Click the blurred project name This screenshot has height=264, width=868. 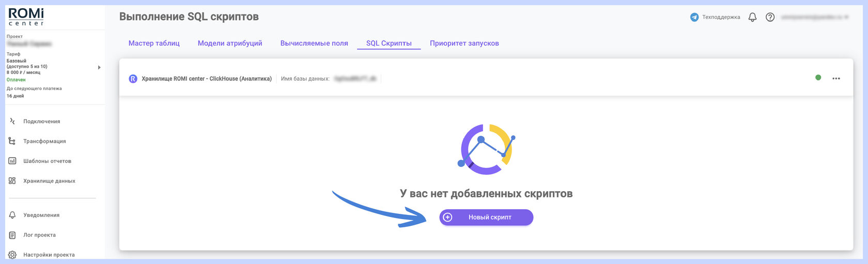(x=29, y=44)
